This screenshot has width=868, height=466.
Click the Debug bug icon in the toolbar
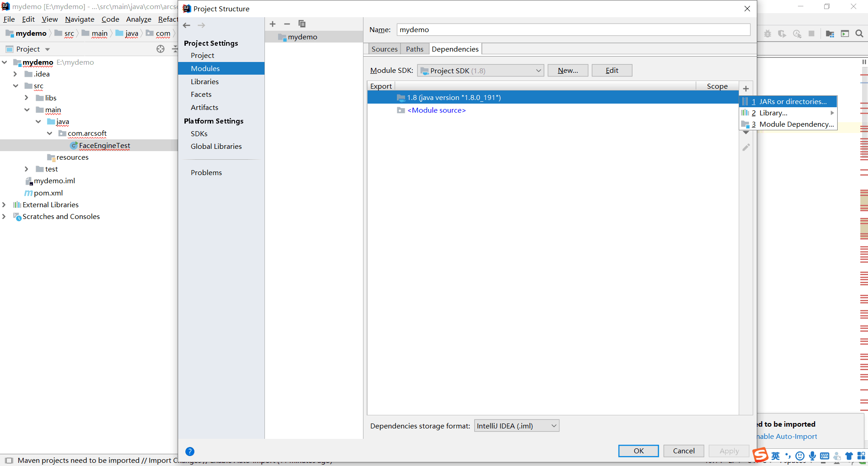767,34
